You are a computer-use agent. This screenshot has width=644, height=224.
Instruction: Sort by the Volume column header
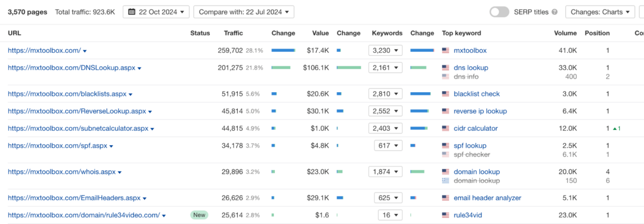coord(565,33)
